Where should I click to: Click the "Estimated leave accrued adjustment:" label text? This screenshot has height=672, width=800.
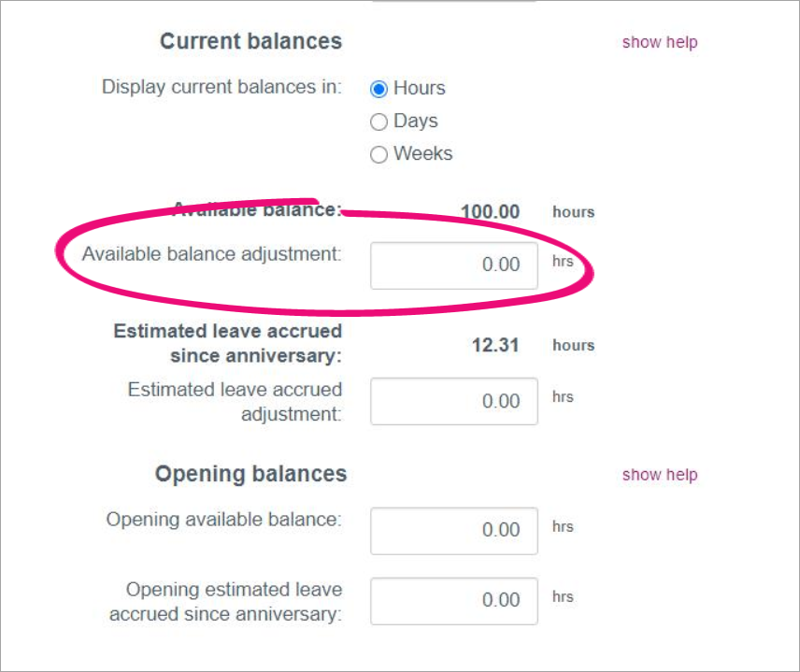(236, 402)
